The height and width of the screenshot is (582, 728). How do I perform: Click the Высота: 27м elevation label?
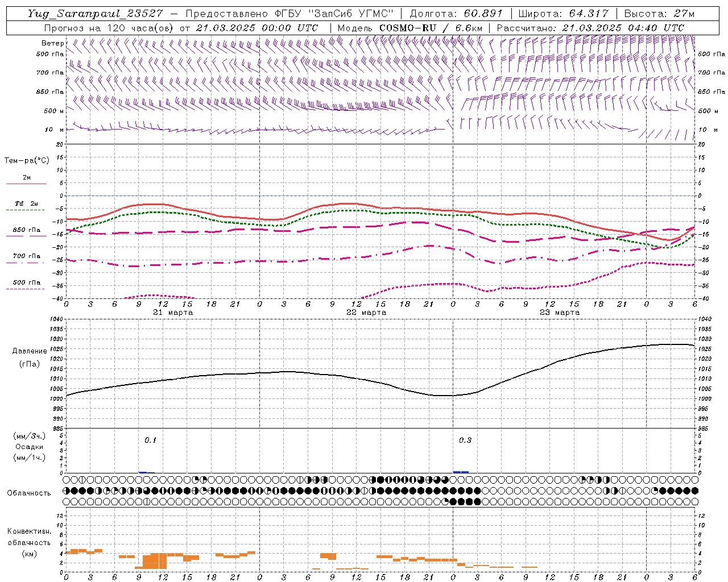pos(659,14)
